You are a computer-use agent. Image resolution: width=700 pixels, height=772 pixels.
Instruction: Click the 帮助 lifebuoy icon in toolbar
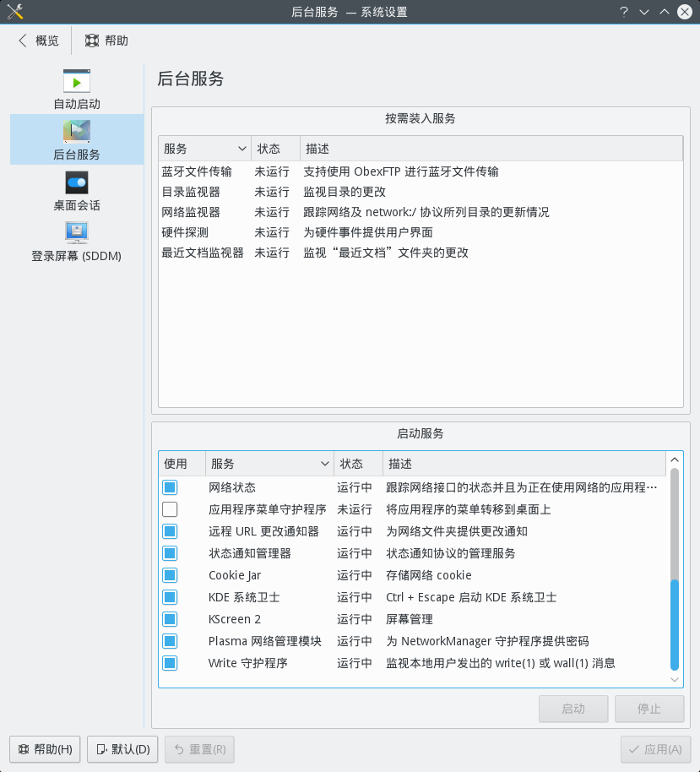pyautogui.click(x=91, y=41)
